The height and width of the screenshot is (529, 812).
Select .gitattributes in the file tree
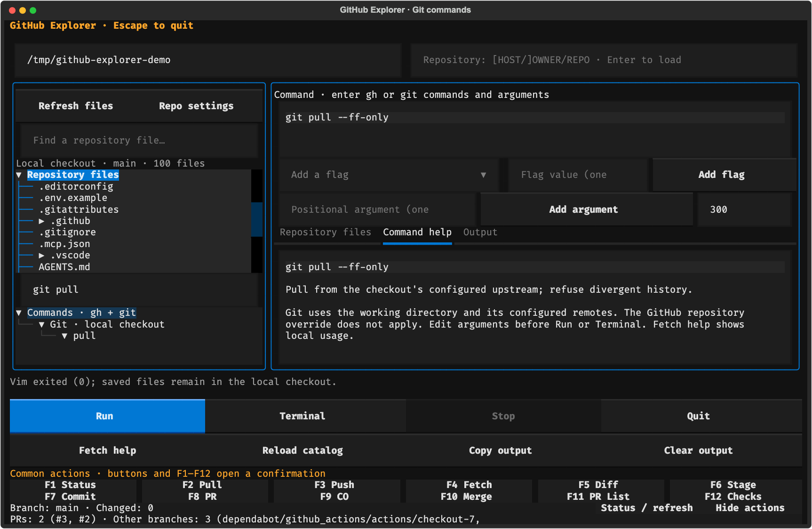tap(79, 210)
